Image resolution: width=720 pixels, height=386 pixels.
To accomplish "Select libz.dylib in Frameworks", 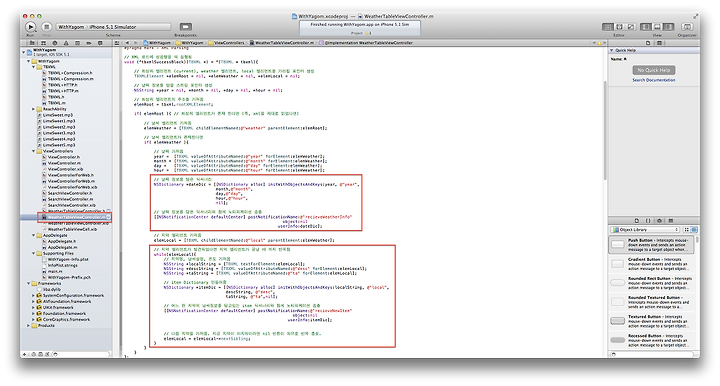I will click(x=49, y=290).
